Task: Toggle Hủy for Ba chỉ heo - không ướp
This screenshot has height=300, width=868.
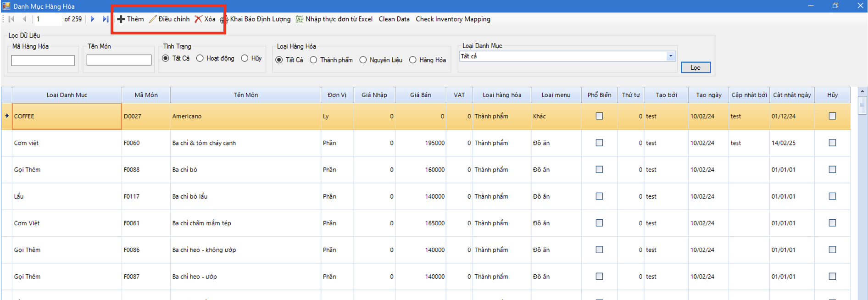Action: 832,250
